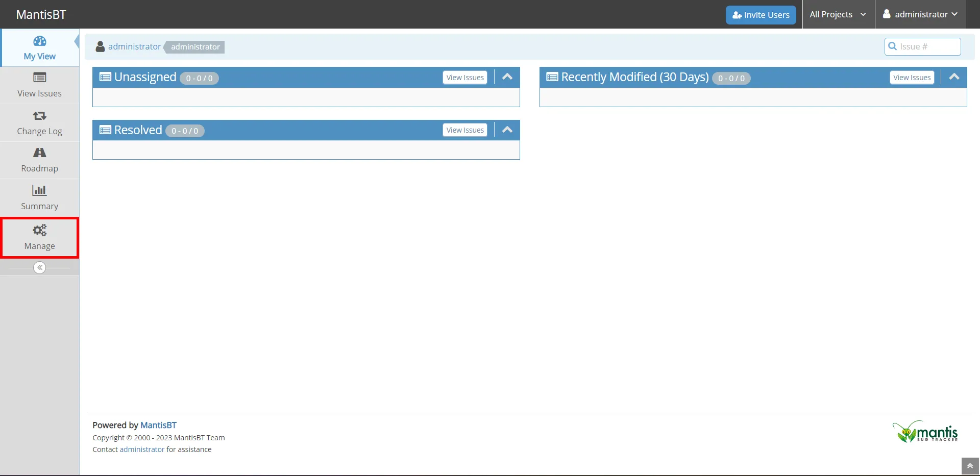Click the View Issues list icon in sidebar
The height and width of the screenshot is (476, 980).
point(40,78)
